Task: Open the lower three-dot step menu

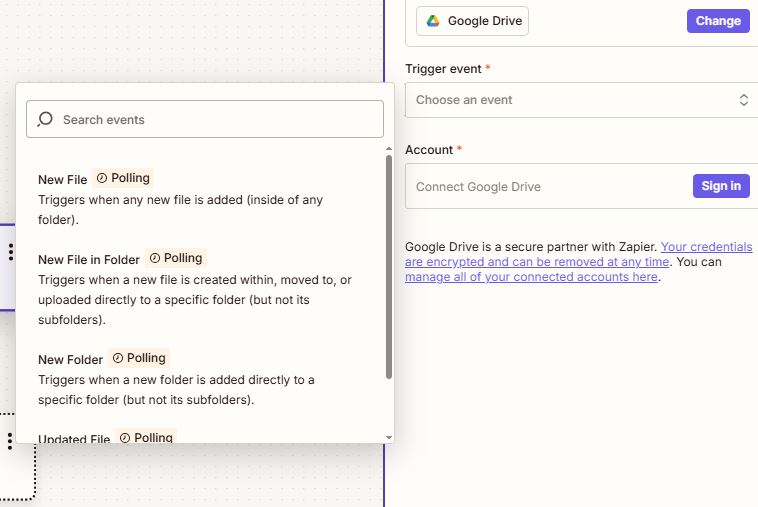Action: coord(10,441)
